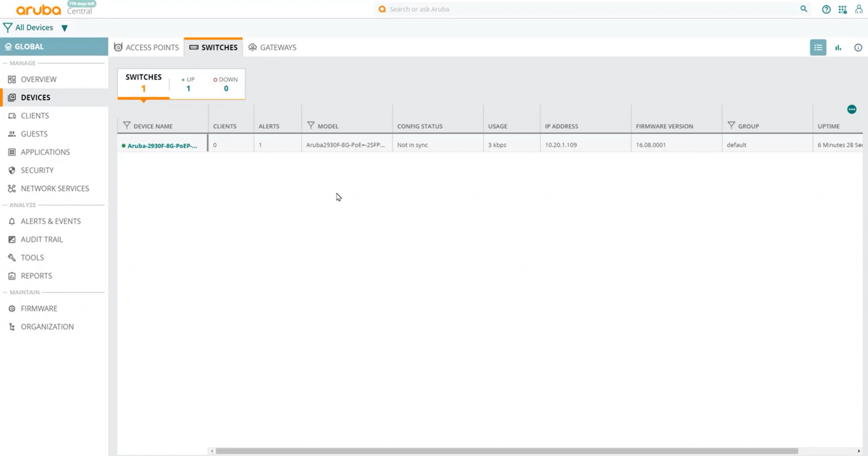Switch to summary chart view icon

click(838, 48)
